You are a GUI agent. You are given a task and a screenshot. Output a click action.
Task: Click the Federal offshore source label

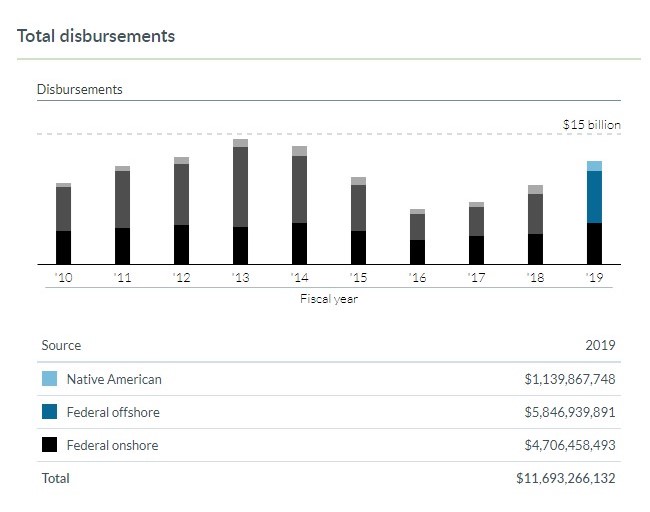point(113,412)
